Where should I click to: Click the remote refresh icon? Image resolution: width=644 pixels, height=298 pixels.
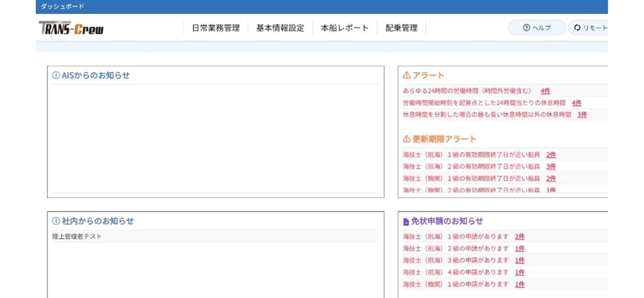pyautogui.click(x=577, y=28)
